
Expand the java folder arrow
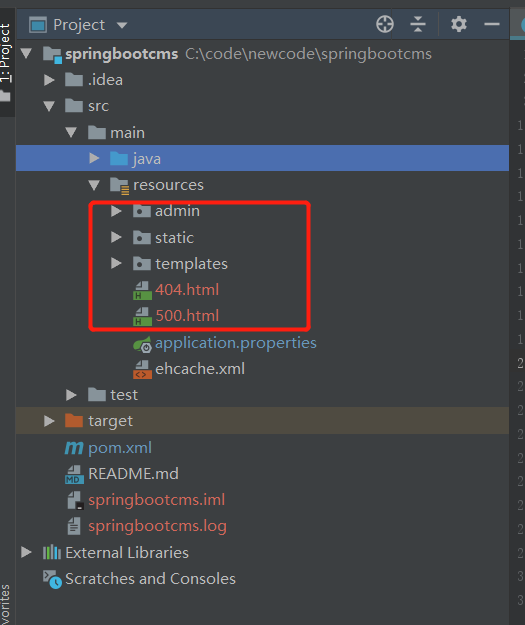94,159
